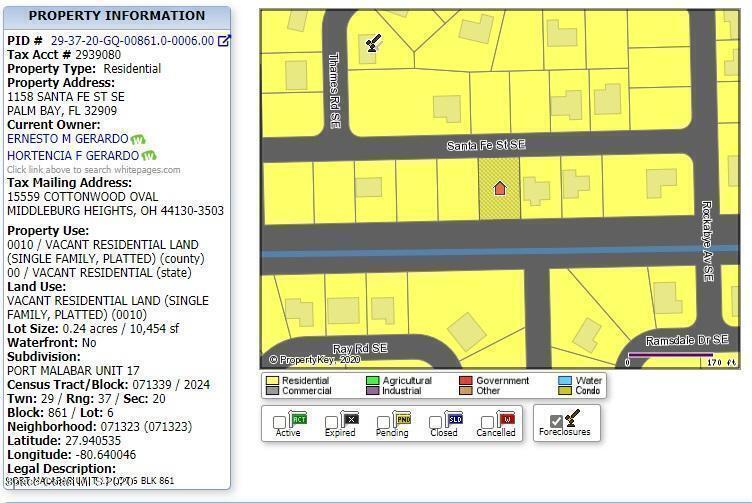Enable the Cancelled listings checkbox
This screenshot has width=752, height=503.
coord(488,423)
